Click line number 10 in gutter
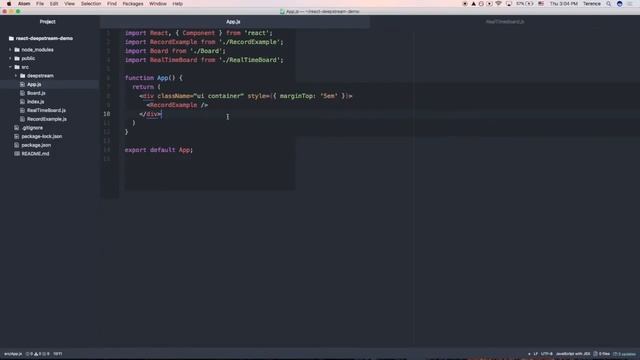Screen dimensions: 640x360 [107, 114]
